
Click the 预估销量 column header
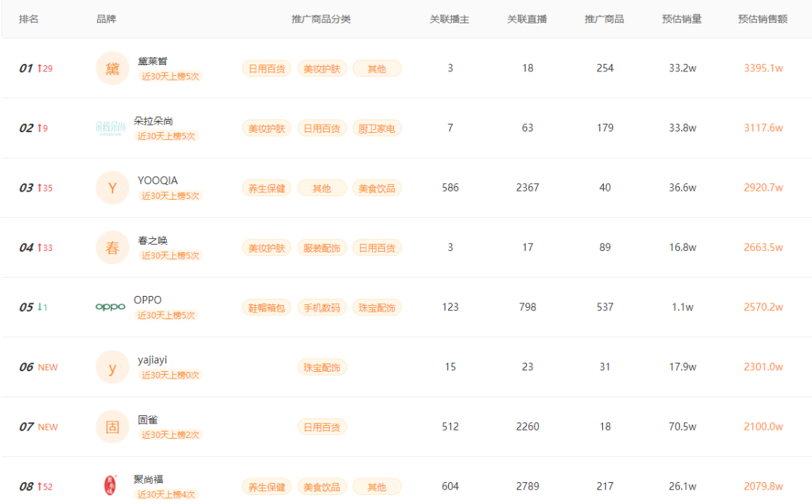[681, 19]
